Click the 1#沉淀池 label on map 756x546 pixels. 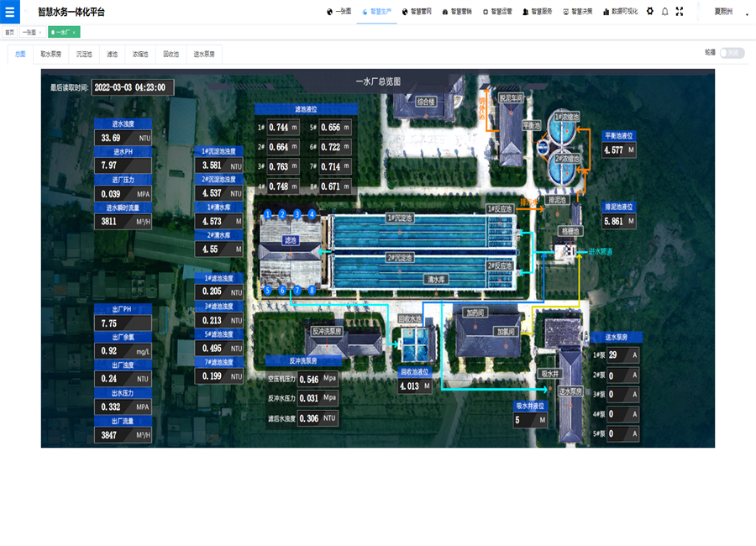point(402,218)
